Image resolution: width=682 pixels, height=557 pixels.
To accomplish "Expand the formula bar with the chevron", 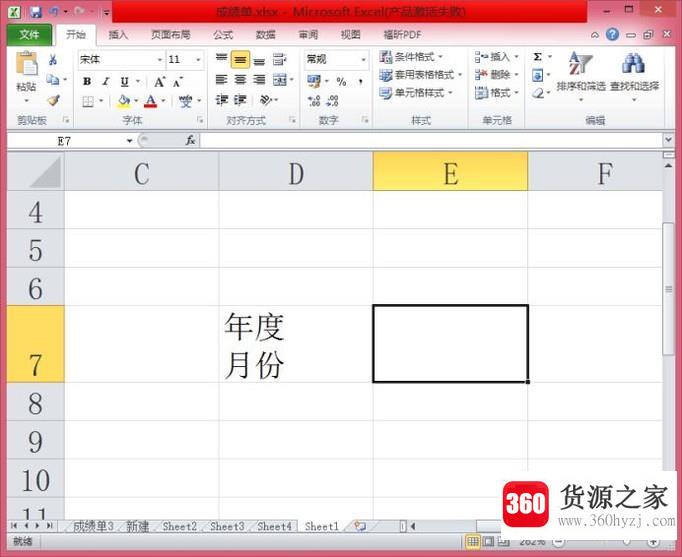I will [x=669, y=140].
